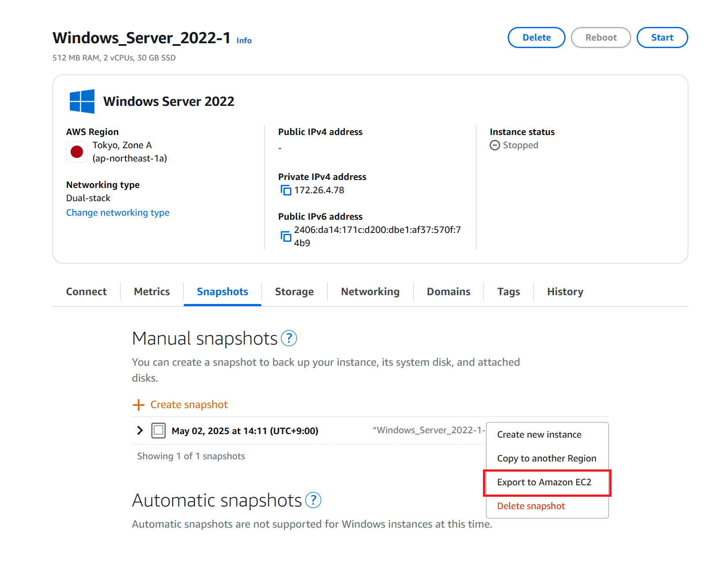Screen dimensions: 728x570
Task: Click Change networking type link
Action: pyautogui.click(x=118, y=213)
